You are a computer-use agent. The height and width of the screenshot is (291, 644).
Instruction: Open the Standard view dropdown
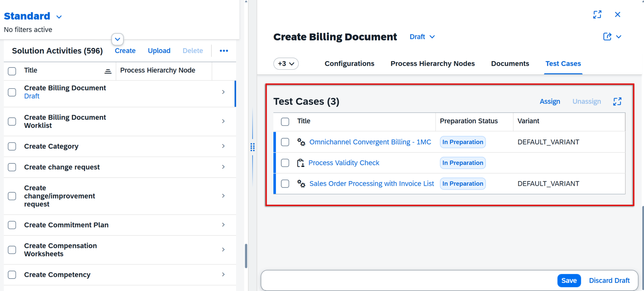pyautogui.click(x=59, y=17)
